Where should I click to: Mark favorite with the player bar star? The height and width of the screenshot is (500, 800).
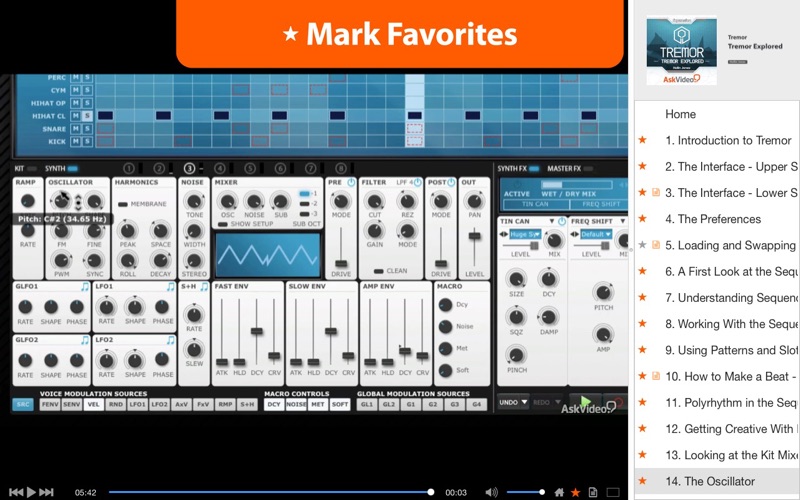pos(576,492)
